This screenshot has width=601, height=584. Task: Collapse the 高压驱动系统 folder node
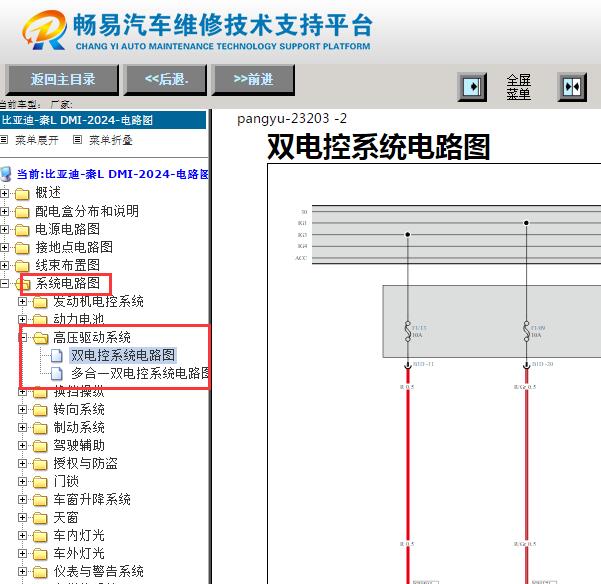pos(23,338)
